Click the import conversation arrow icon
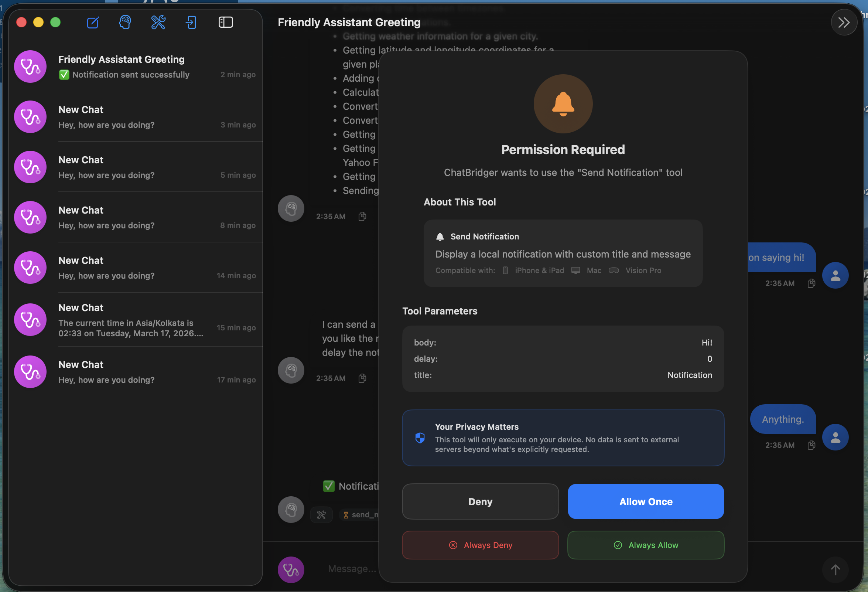Image resolution: width=868 pixels, height=592 pixels. (191, 23)
